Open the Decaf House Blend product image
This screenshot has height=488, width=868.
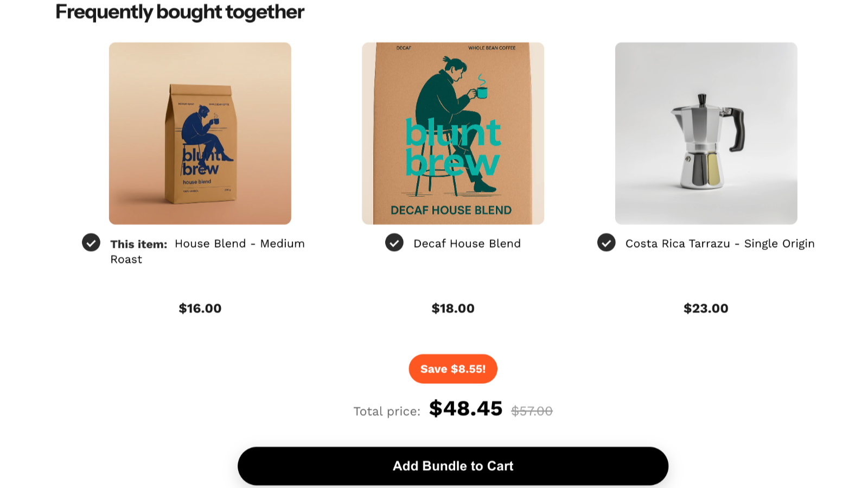point(453,133)
